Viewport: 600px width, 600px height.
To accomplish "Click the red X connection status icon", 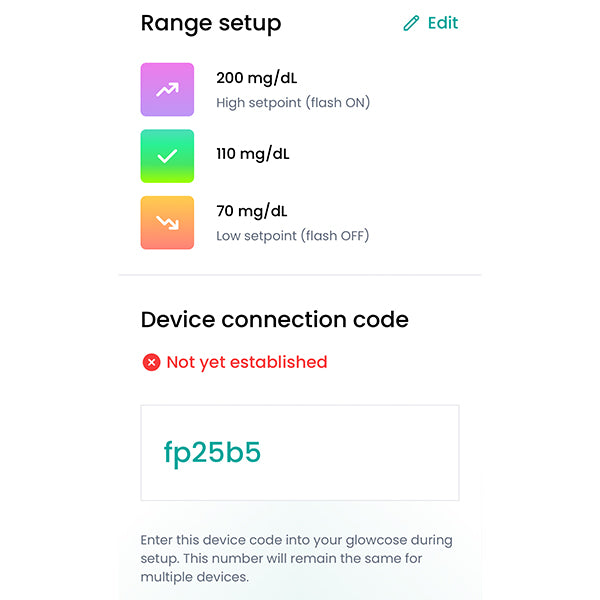I will pos(151,362).
